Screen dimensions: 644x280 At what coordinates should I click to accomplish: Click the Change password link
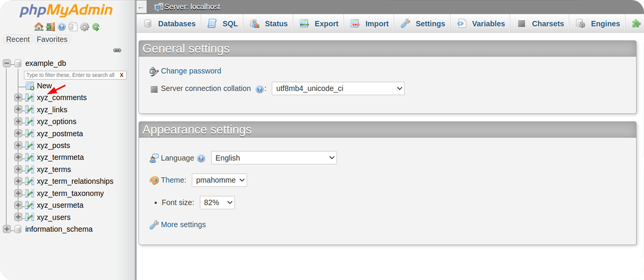point(191,71)
